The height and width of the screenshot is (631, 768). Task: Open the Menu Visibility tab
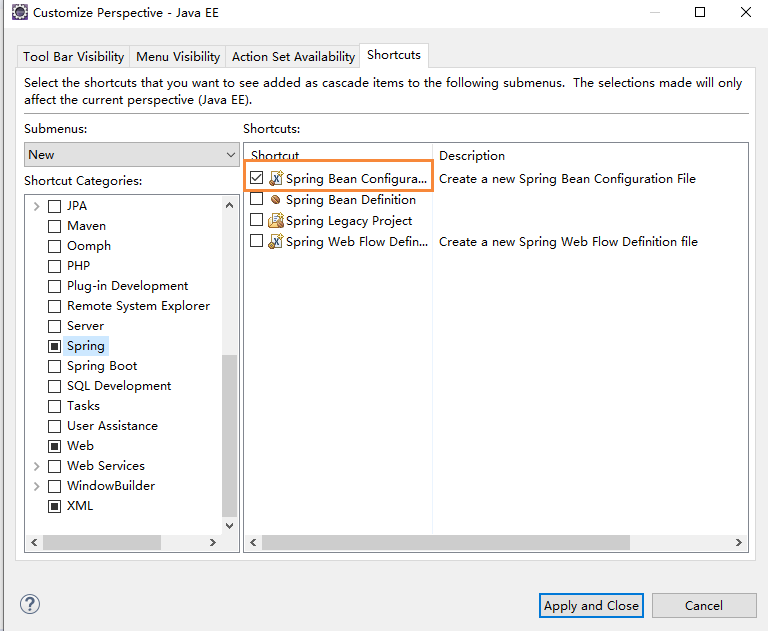point(178,56)
